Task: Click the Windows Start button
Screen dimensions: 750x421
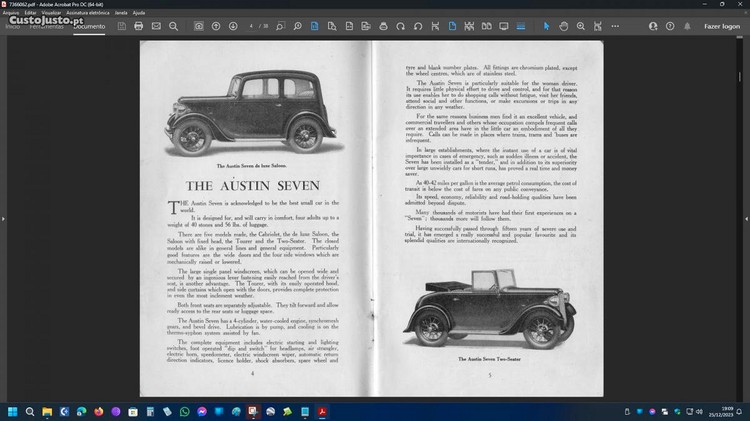Action: pos(14,411)
